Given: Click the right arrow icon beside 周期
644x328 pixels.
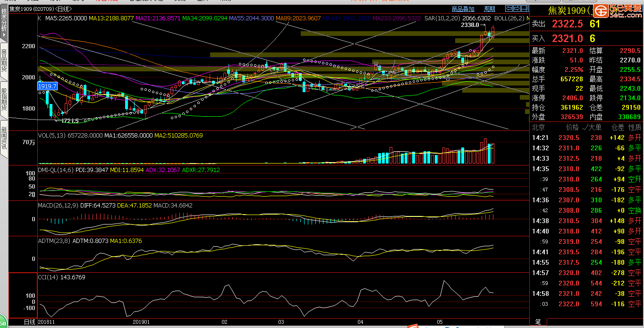Looking at the screenshot, I should pyautogui.click(x=517, y=9).
